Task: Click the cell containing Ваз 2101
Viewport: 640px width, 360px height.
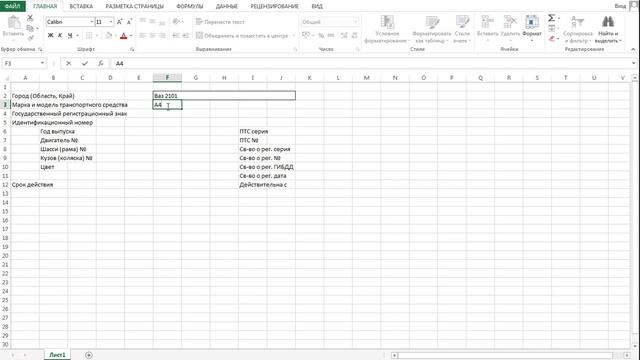Action: (x=224, y=96)
